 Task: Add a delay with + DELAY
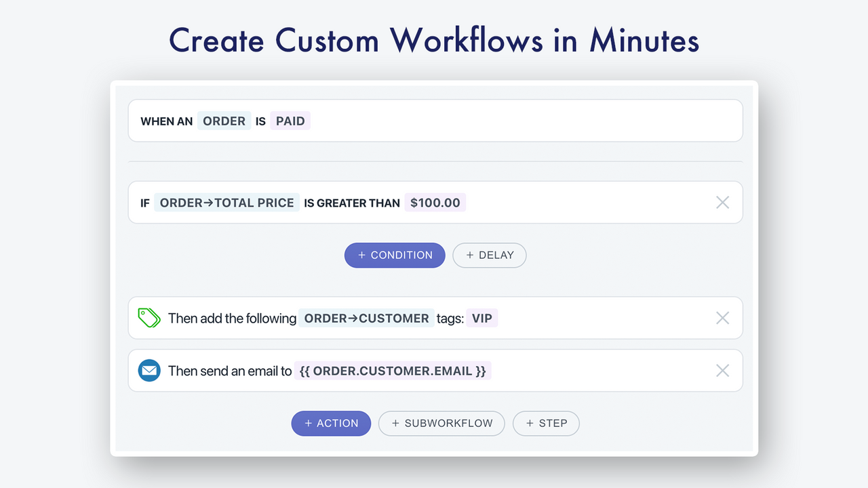[489, 255]
